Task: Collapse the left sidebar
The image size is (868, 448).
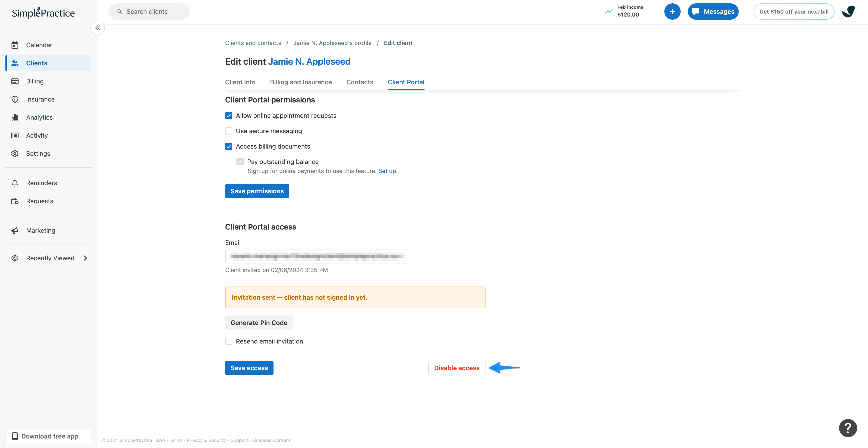Action: [x=97, y=28]
